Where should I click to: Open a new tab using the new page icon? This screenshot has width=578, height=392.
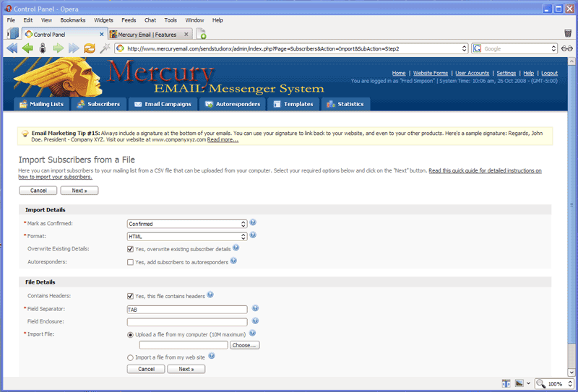coord(202,34)
